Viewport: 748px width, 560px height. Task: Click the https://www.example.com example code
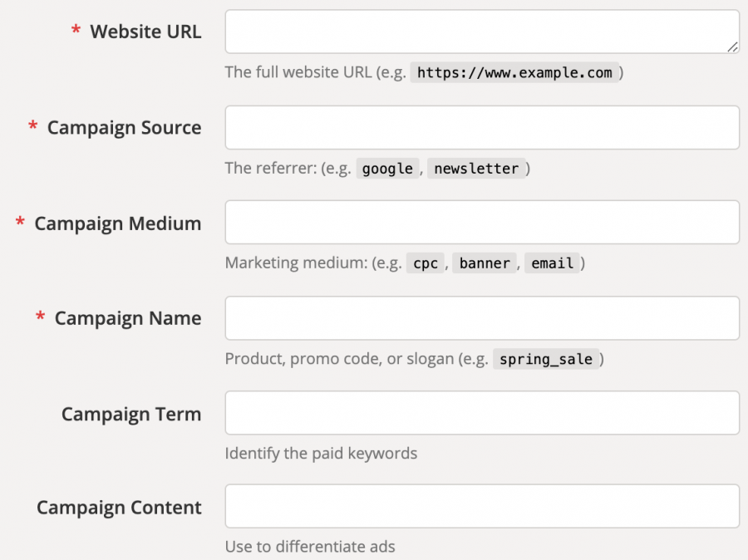coord(514,73)
